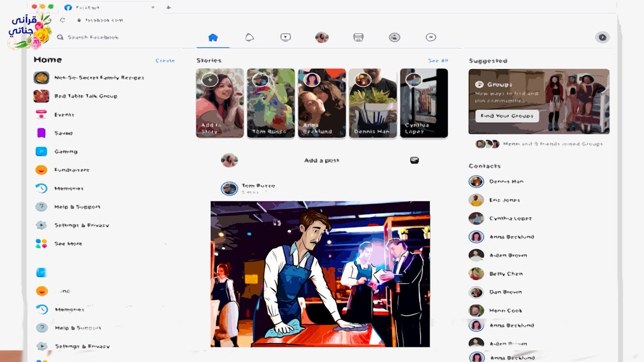Screen dimensions: 644x362
Task: Open the Watch video tab icon
Action: [285, 37]
